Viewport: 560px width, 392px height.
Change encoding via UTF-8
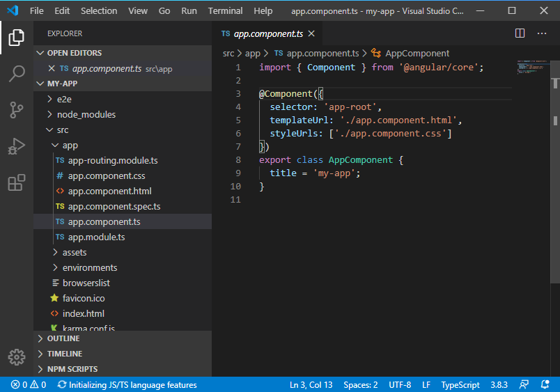click(400, 384)
